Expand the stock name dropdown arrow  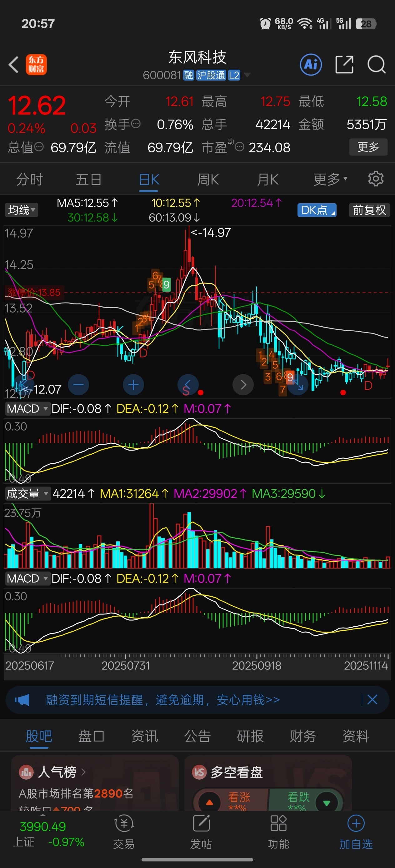(247, 75)
